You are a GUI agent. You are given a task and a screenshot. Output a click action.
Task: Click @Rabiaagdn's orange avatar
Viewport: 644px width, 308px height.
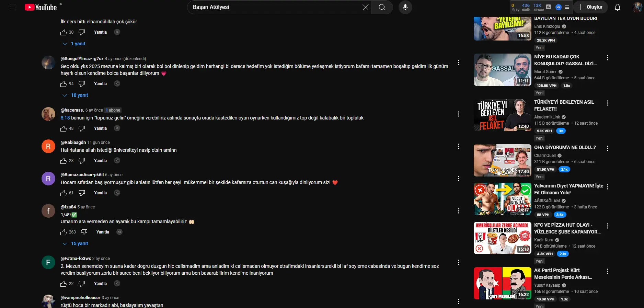click(48, 146)
